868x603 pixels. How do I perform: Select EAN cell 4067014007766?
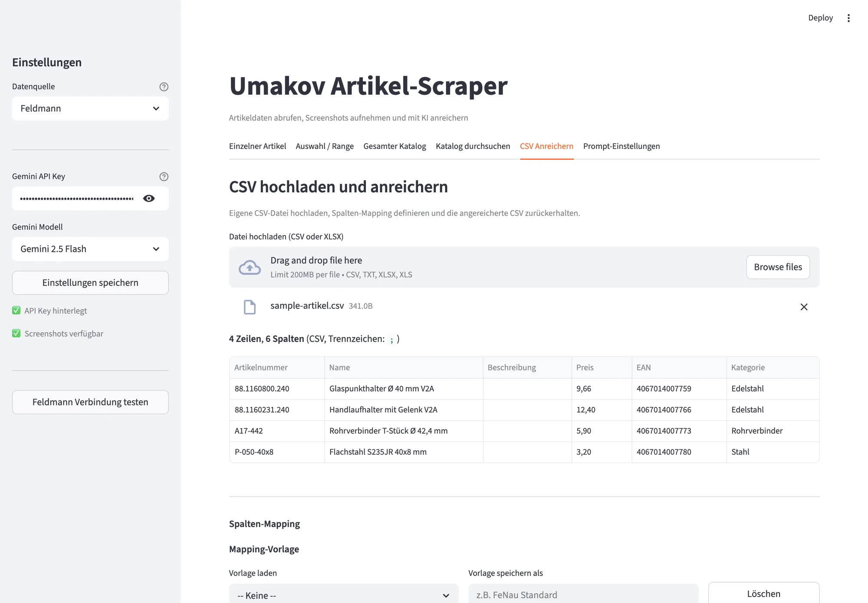(679, 410)
